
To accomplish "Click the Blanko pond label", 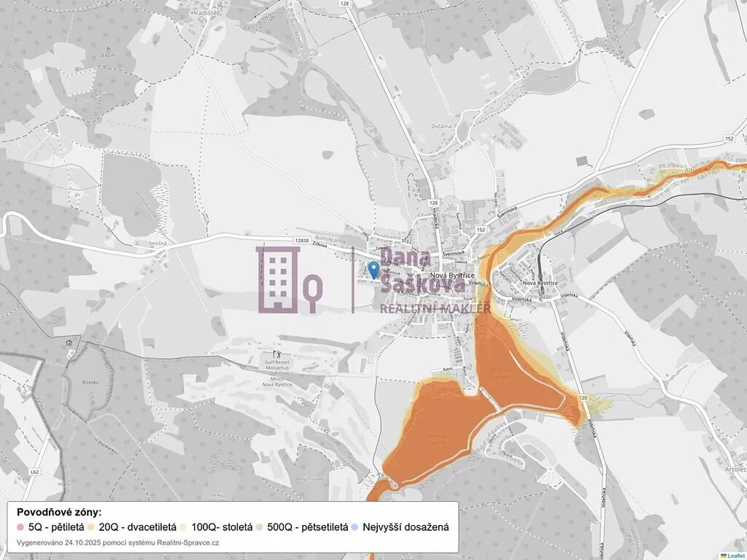I will (x=90, y=381).
